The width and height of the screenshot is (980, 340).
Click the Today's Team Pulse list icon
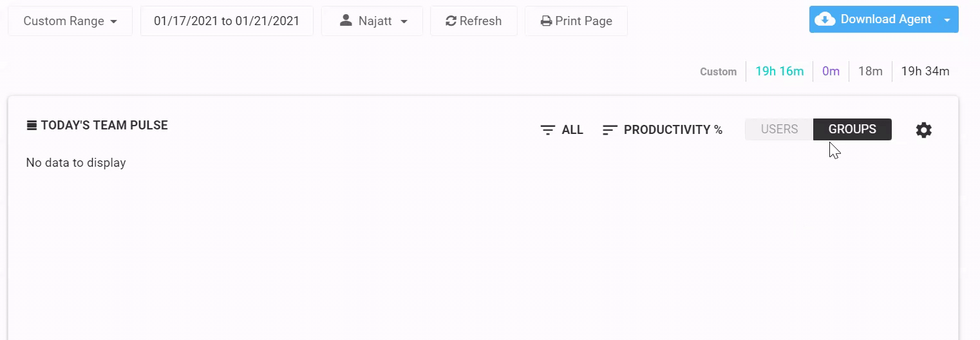click(x=32, y=126)
